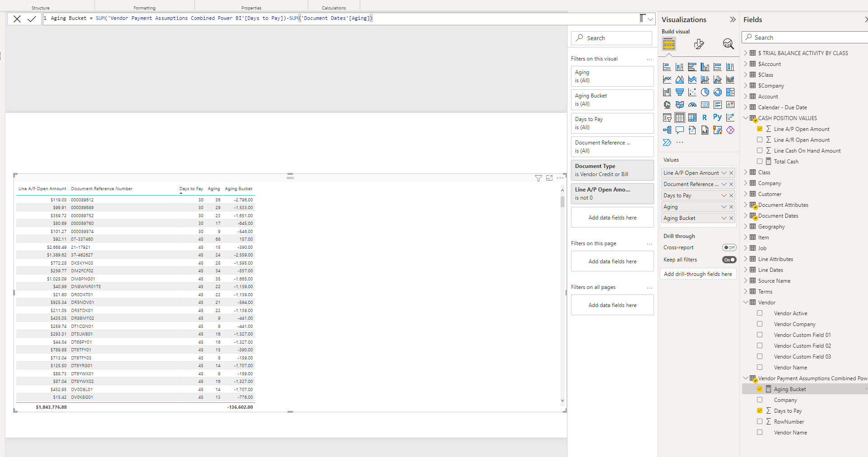The height and width of the screenshot is (457, 868).
Task: Remove Aging Bucket from Values
Action: coord(731,218)
